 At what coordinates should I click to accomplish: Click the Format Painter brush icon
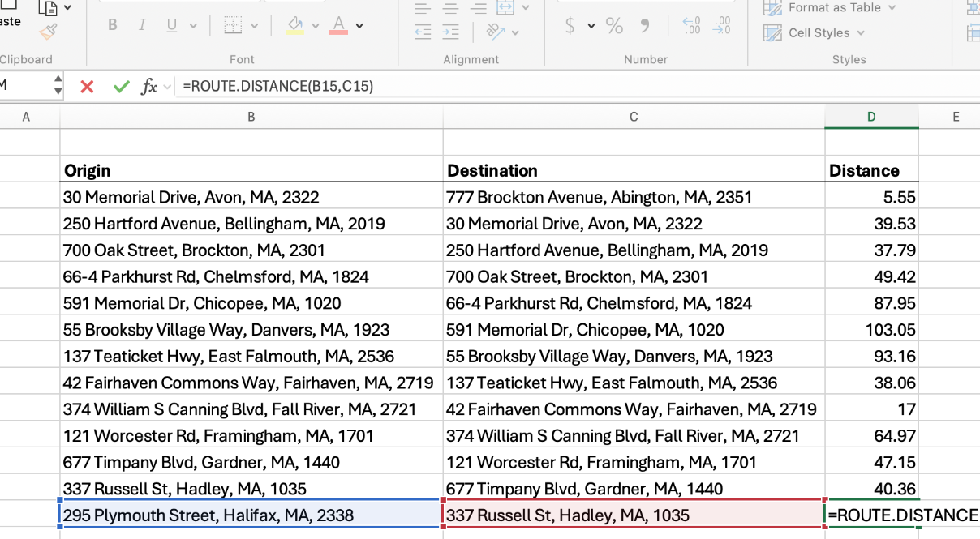[49, 32]
